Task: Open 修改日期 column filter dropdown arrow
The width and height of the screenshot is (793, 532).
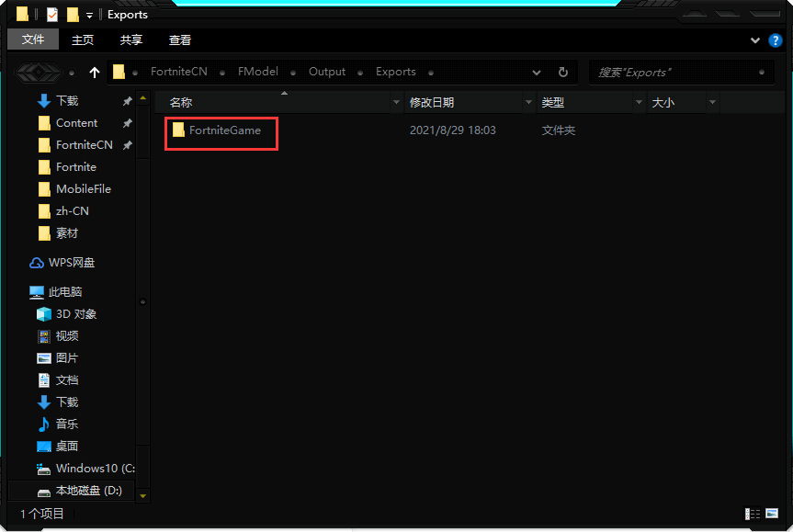Action: pos(529,103)
